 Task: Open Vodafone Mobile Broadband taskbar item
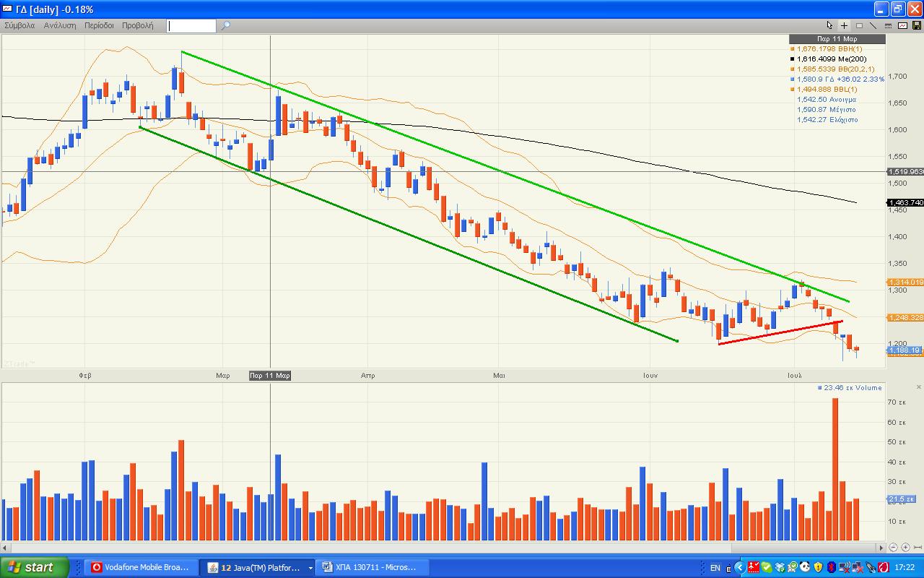coord(141,567)
